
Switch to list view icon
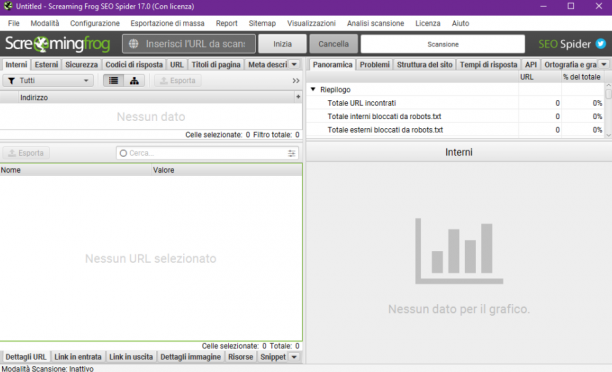click(x=114, y=80)
